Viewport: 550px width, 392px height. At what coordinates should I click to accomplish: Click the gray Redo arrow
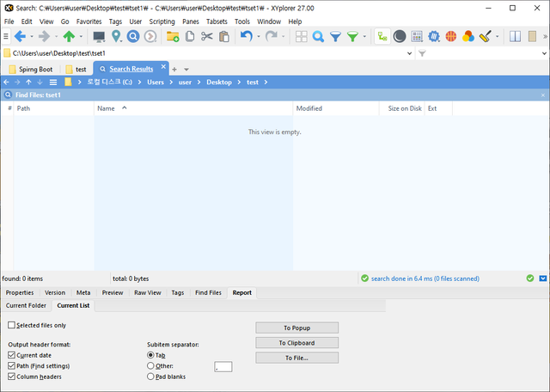coord(272,36)
